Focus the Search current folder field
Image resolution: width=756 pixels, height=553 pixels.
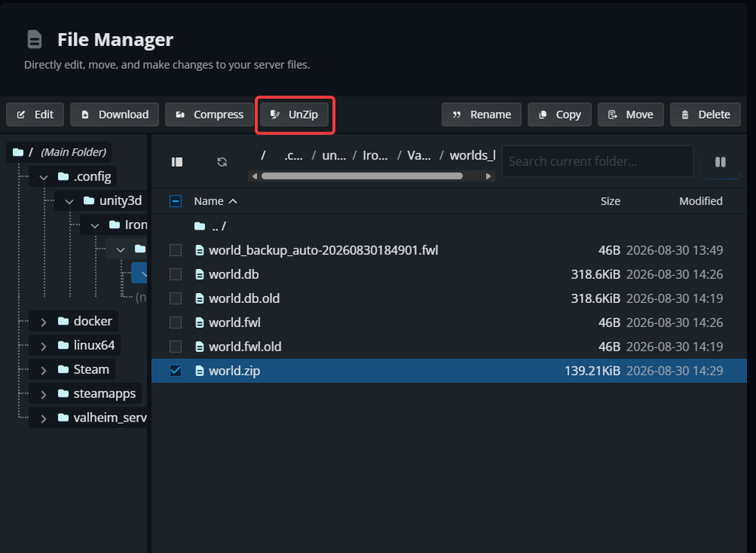[597, 162]
